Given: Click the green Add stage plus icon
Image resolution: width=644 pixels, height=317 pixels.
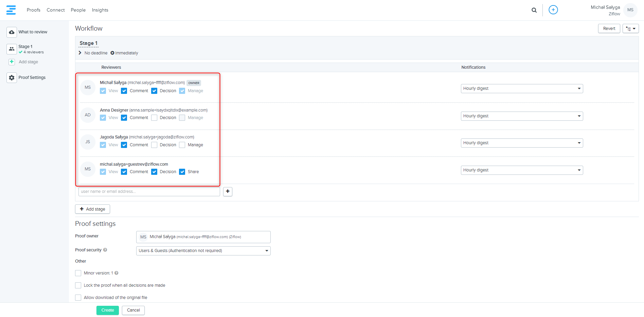Looking at the screenshot, I should tap(12, 62).
